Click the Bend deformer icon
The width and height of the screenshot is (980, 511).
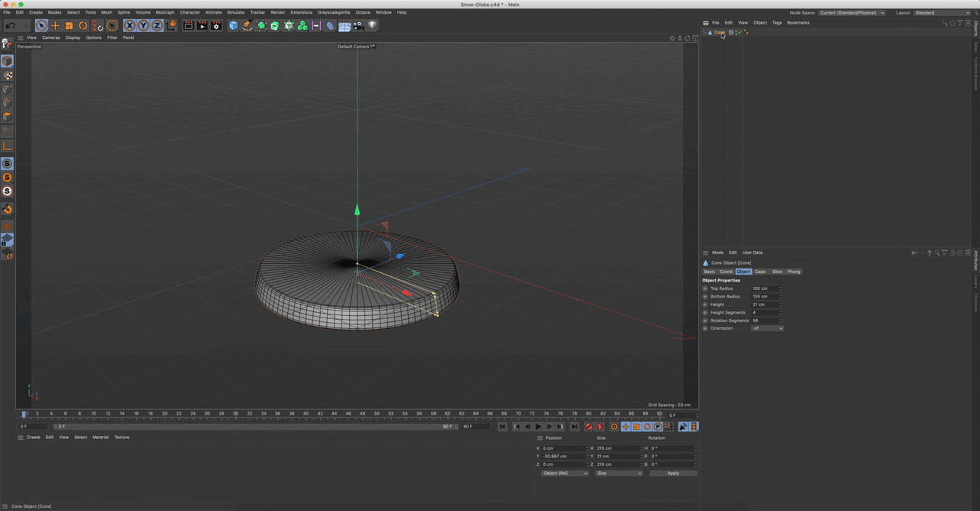click(330, 26)
